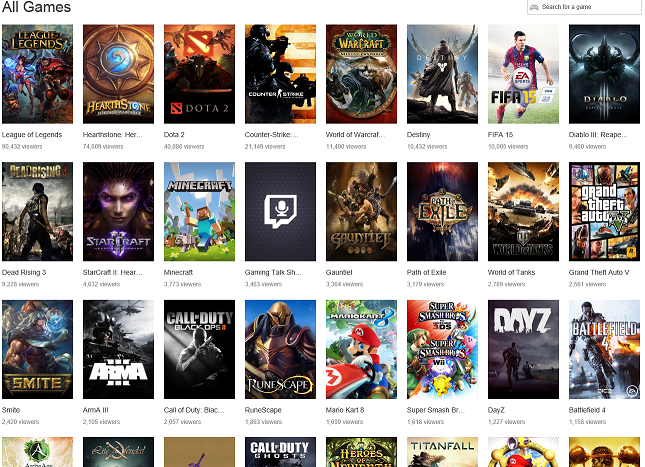The height and width of the screenshot is (467, 645).
Task: Select the Grand Theft Auto V cover
Action: 604,211
